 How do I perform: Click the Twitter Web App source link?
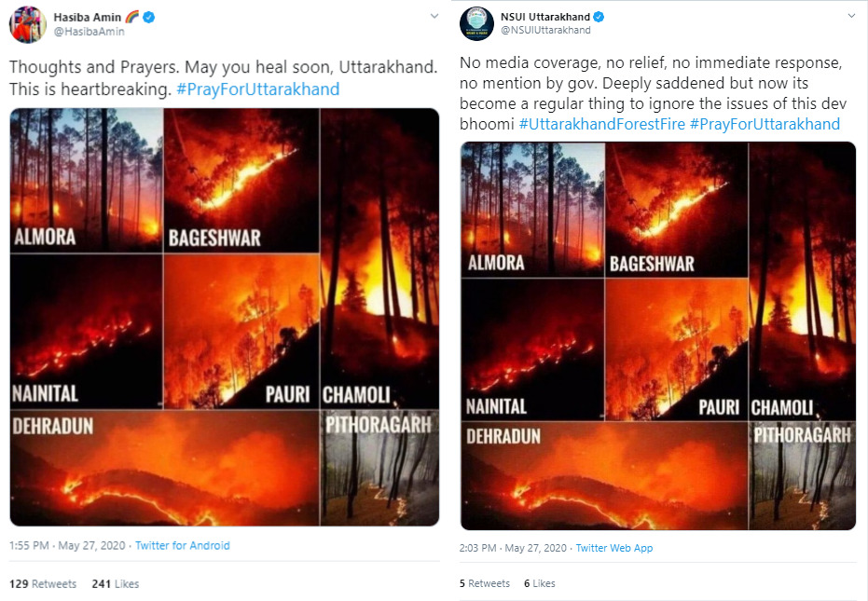[614, 548]
